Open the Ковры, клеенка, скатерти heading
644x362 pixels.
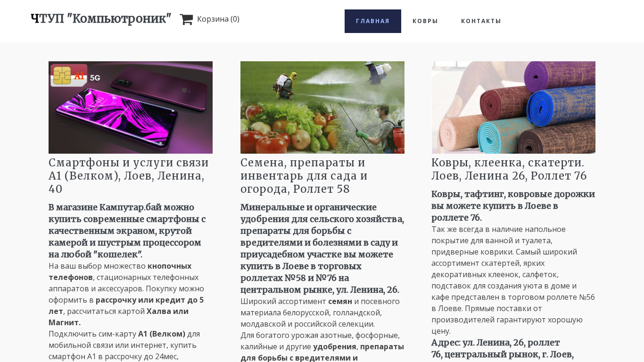point(509,169)
